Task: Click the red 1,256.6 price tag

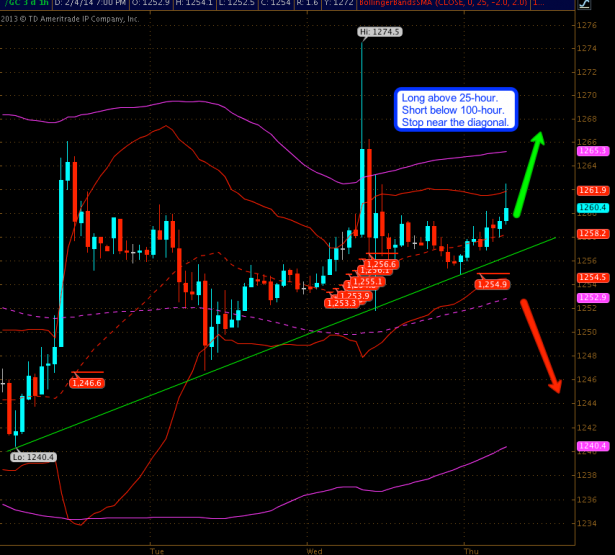Action: [379, 264]
